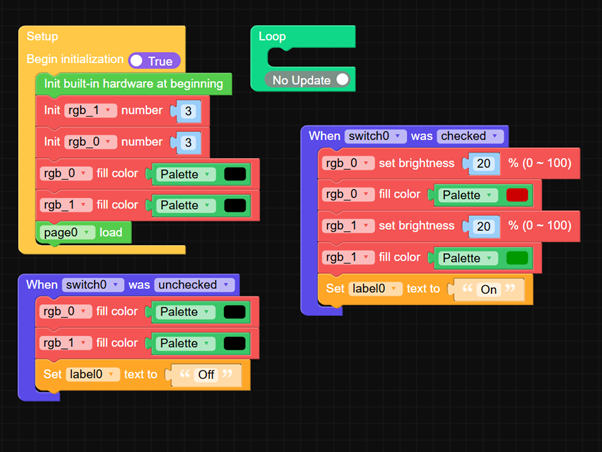
Task: Edit the number field in Init rgb_0 block
Action: [x=187, y=142]
